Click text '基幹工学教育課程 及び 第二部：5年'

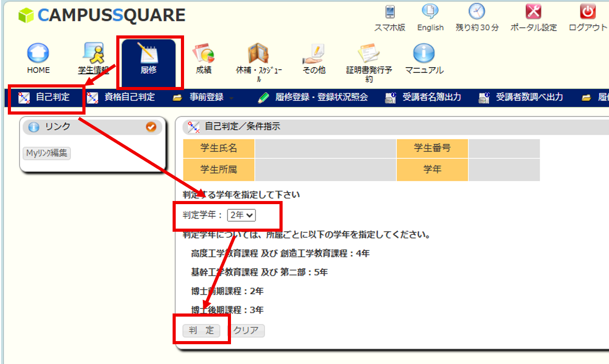[260, 272]
